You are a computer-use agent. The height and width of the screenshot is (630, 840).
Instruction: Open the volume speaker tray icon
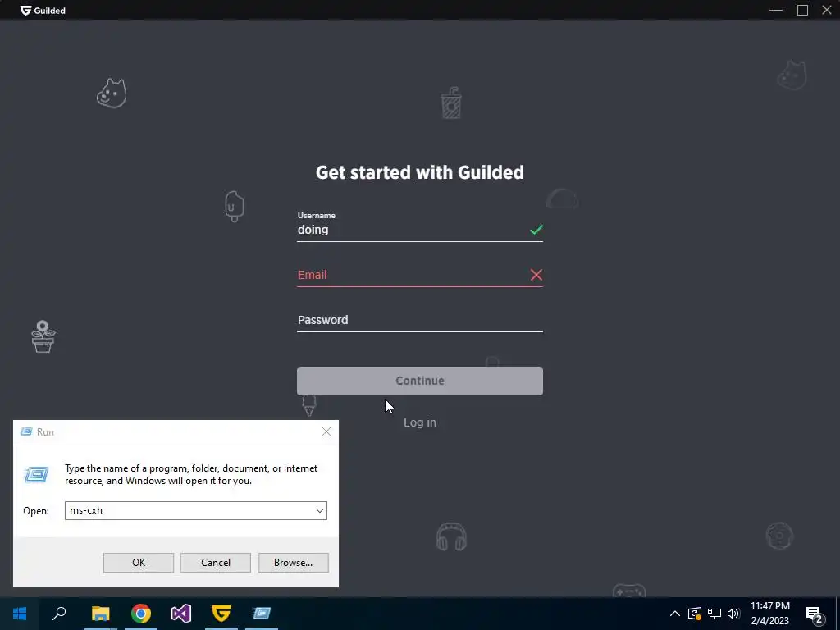click(733, 614)
